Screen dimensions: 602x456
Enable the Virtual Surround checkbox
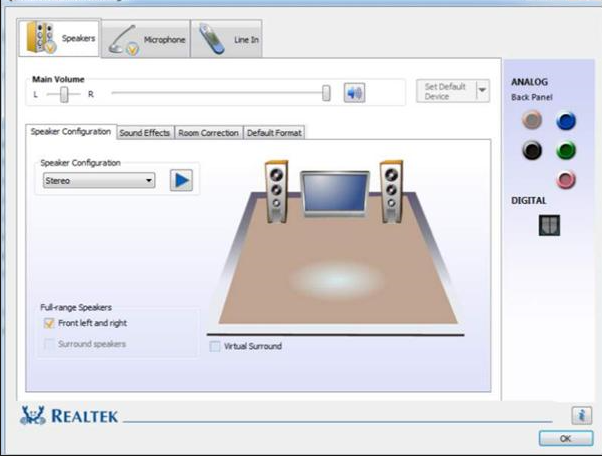coord(215,346)
